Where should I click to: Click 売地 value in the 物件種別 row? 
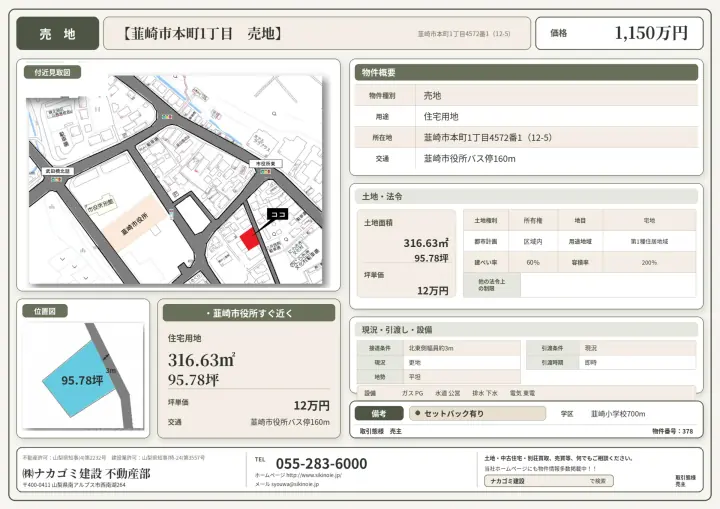click(432, 96)
